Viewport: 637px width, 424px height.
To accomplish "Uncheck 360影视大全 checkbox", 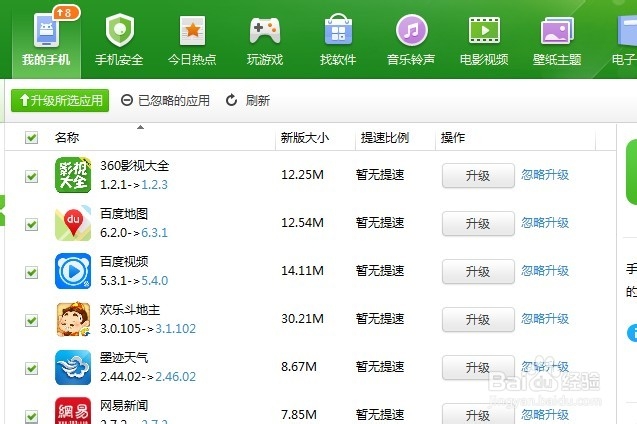I will click(x=31, y=177).
